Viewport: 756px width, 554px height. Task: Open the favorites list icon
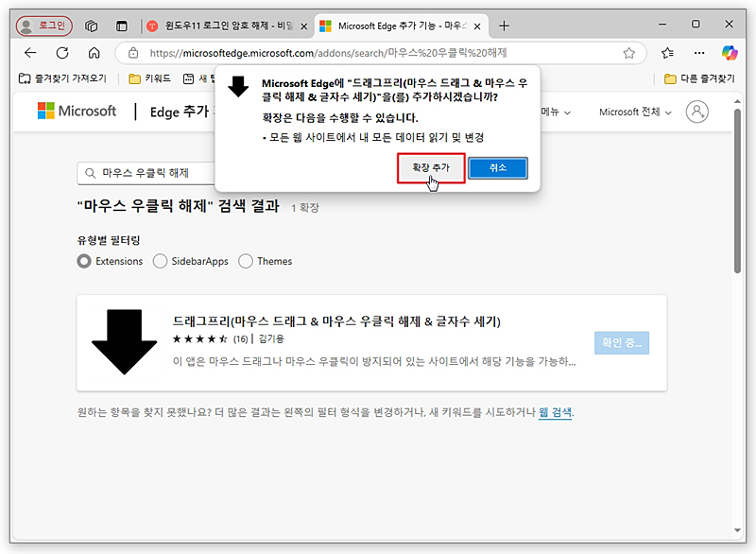click(668, 53)
